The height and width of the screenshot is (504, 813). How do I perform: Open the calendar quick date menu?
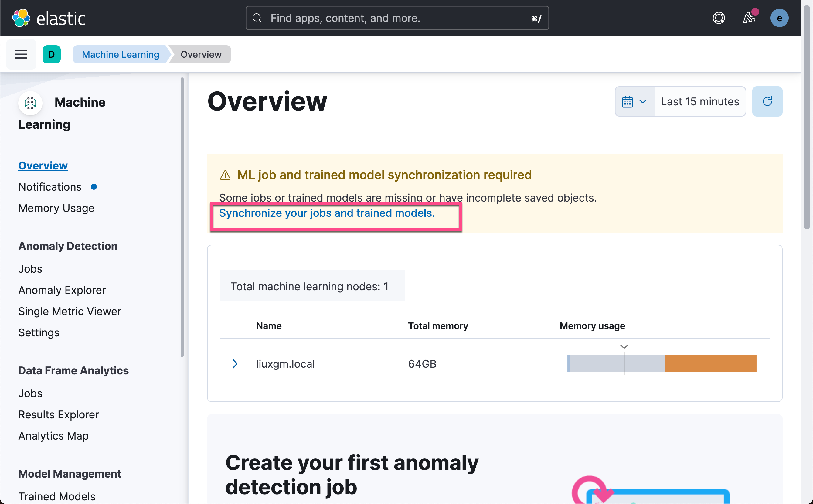634,101
